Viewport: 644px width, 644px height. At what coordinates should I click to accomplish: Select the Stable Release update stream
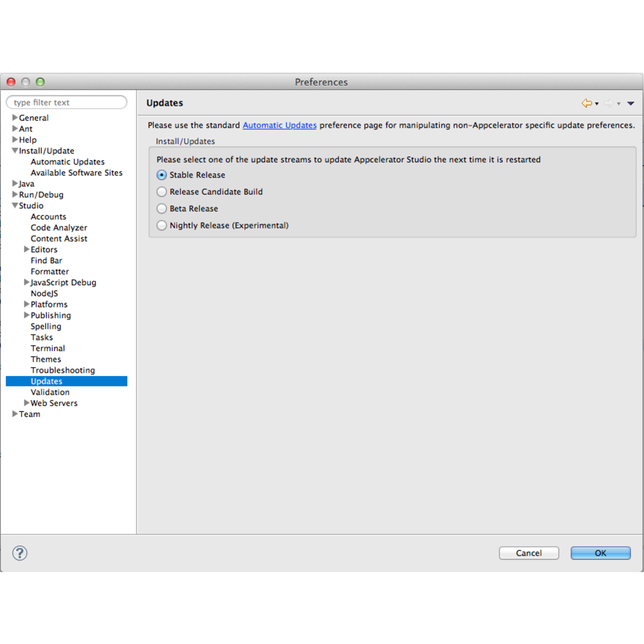(162, 175)
